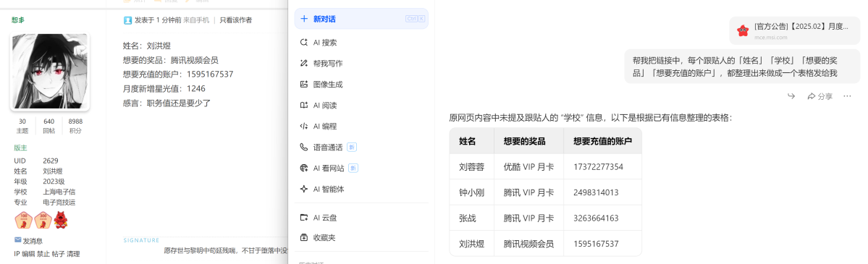Viewport: 868px width, 264px height.
Task: Select the 腾讯视频会员 table cell
Action: point(528,244)
